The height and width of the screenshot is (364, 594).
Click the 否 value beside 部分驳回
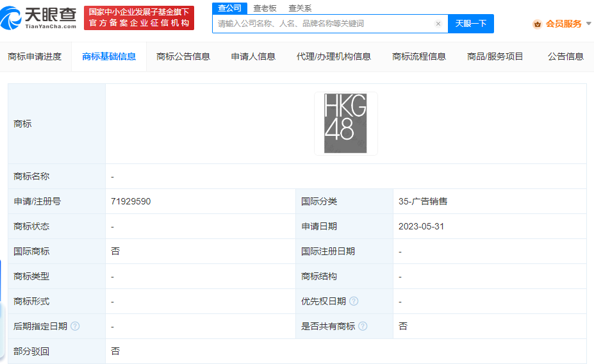(115, 351)
